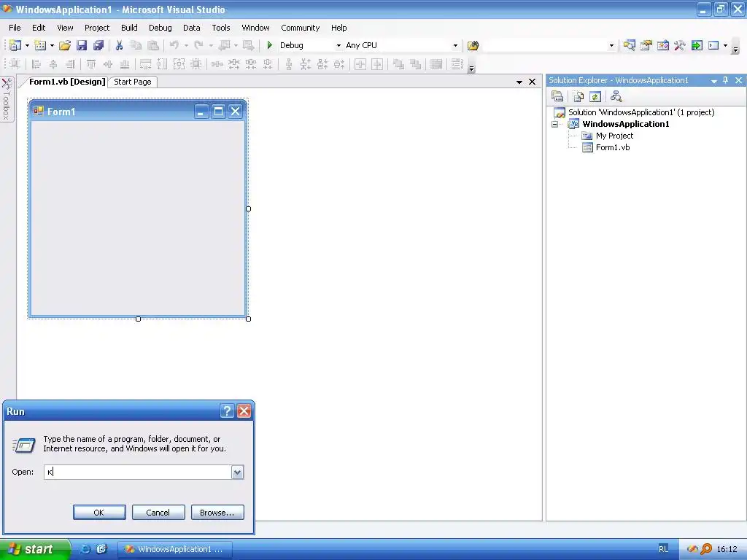
Task: Click the Internet Explorer quick launch icon
Action: (x=85, y=549)
